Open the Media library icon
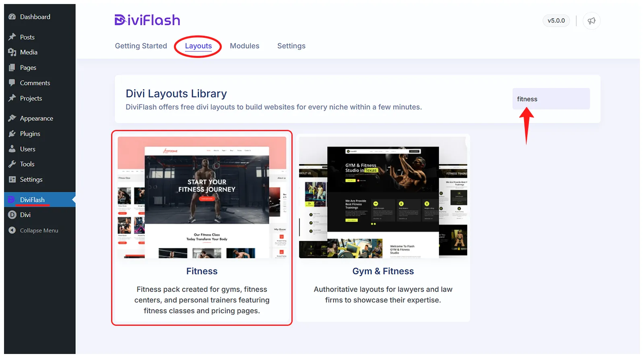The width and height of the screenshot is (644, 358). tap(12, 52)
